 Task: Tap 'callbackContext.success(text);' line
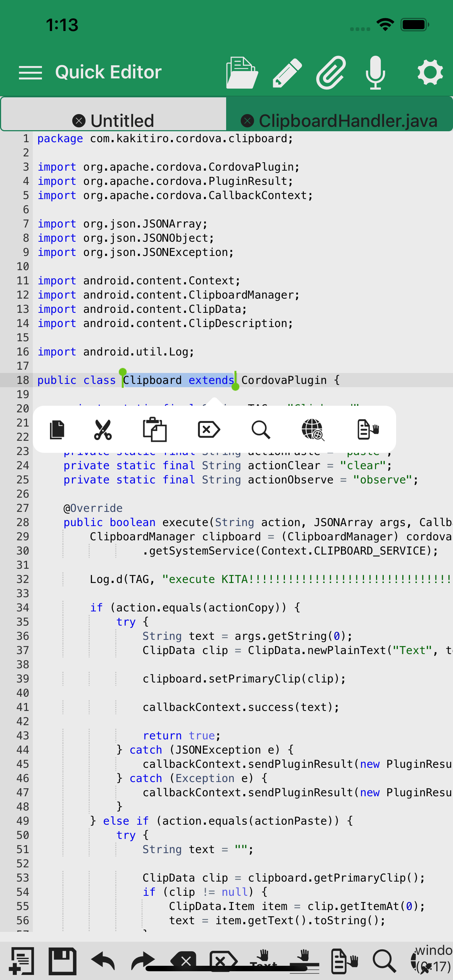(241, 707)
